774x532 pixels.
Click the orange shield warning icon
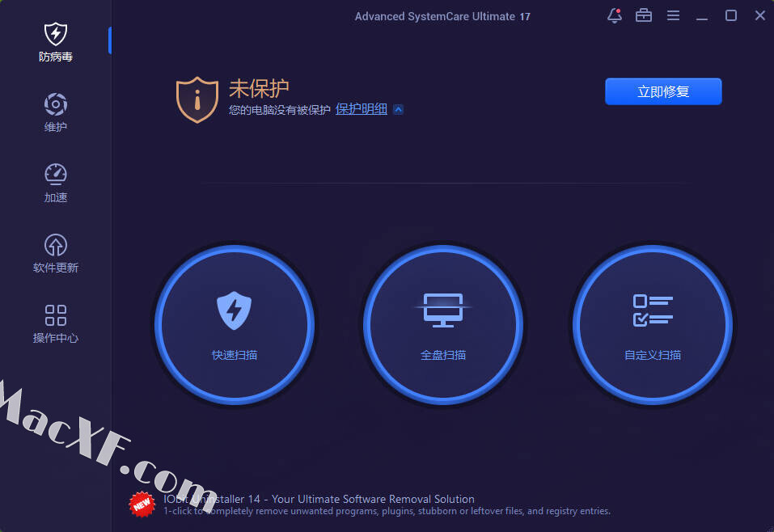point(197,99)
